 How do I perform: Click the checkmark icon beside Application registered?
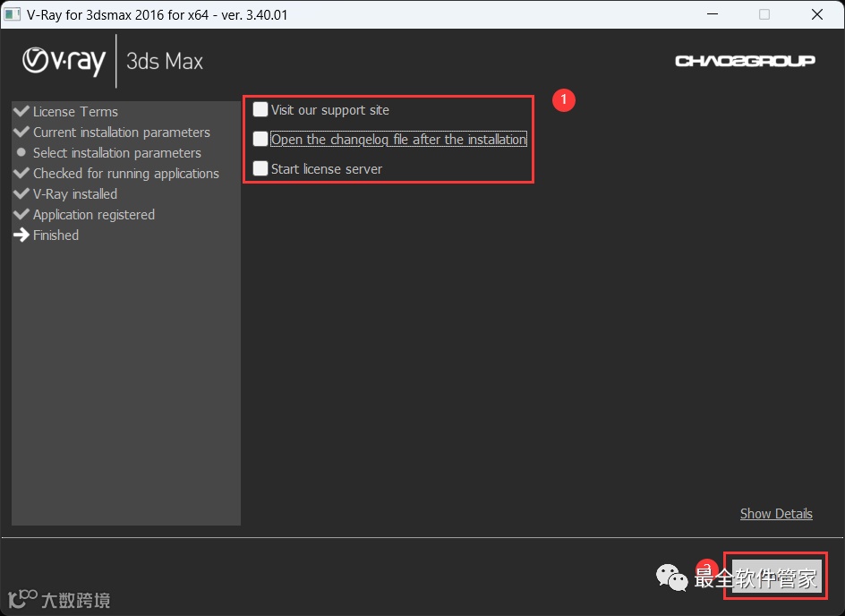[x=21, y=214]
